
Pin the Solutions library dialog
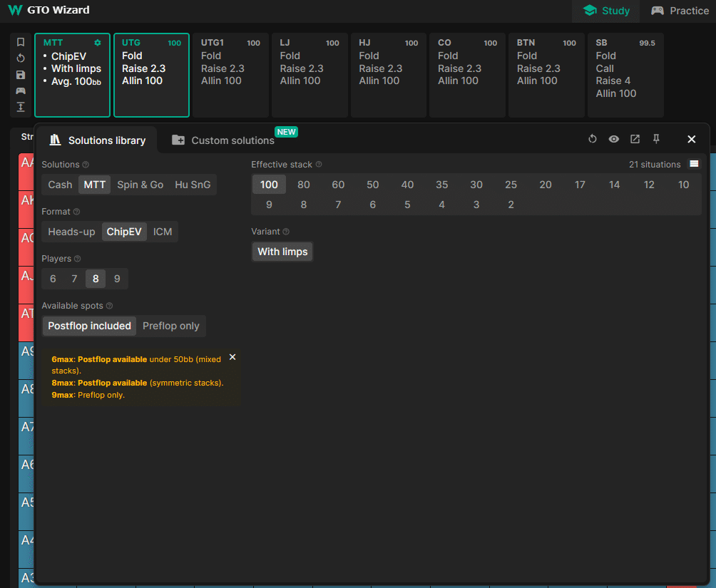point(656,139)
